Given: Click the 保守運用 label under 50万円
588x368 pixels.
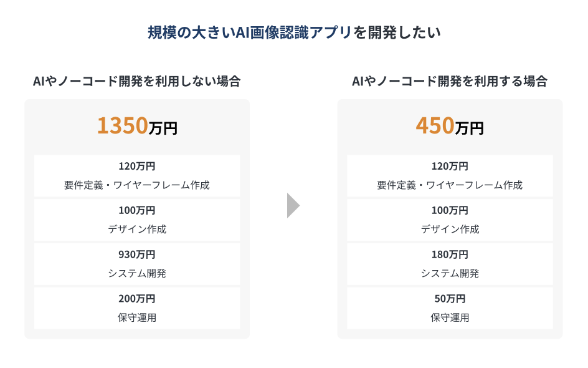Looking at the screenshot, I should click(x=450, y=317).
